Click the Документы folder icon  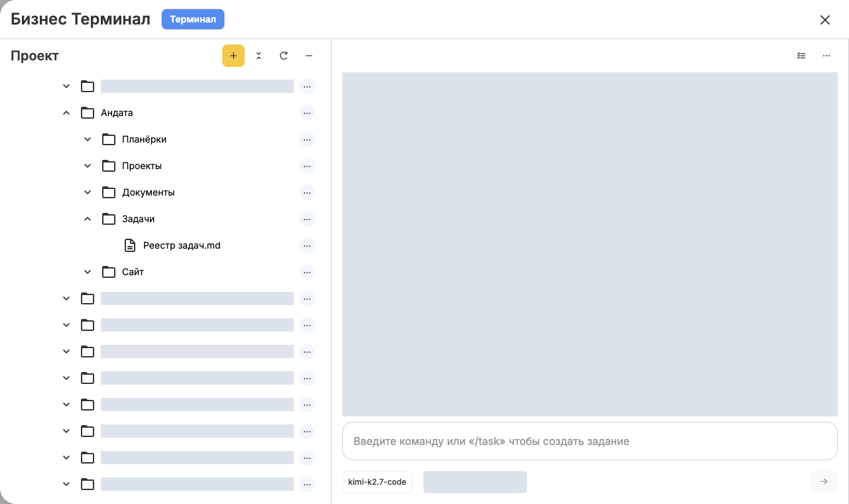tap(109, 192)
